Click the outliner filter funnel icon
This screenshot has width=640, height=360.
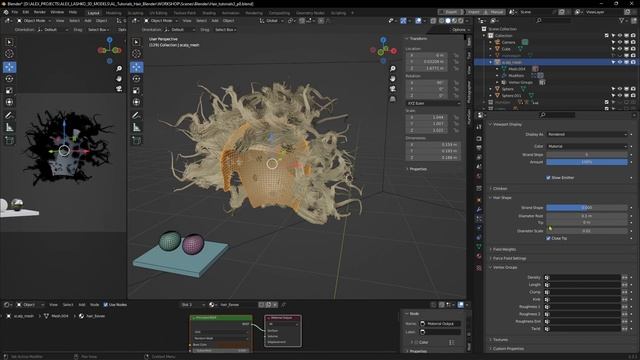point(622,20)
